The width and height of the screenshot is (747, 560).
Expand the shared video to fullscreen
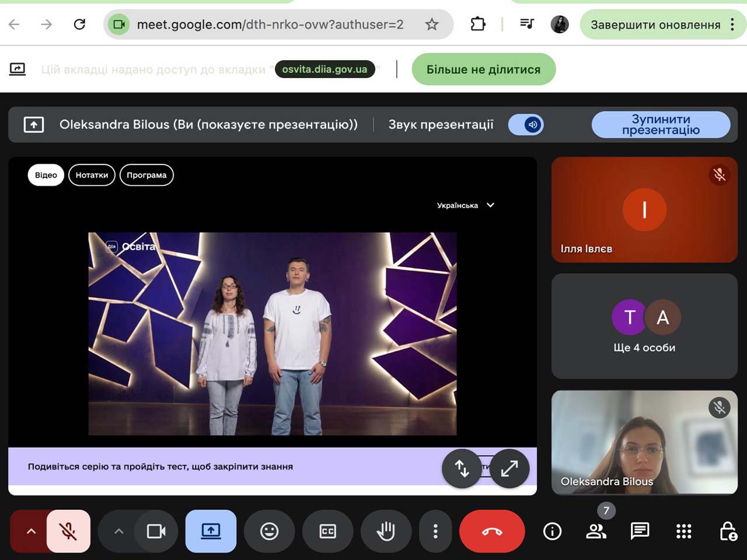coord(509,468)
